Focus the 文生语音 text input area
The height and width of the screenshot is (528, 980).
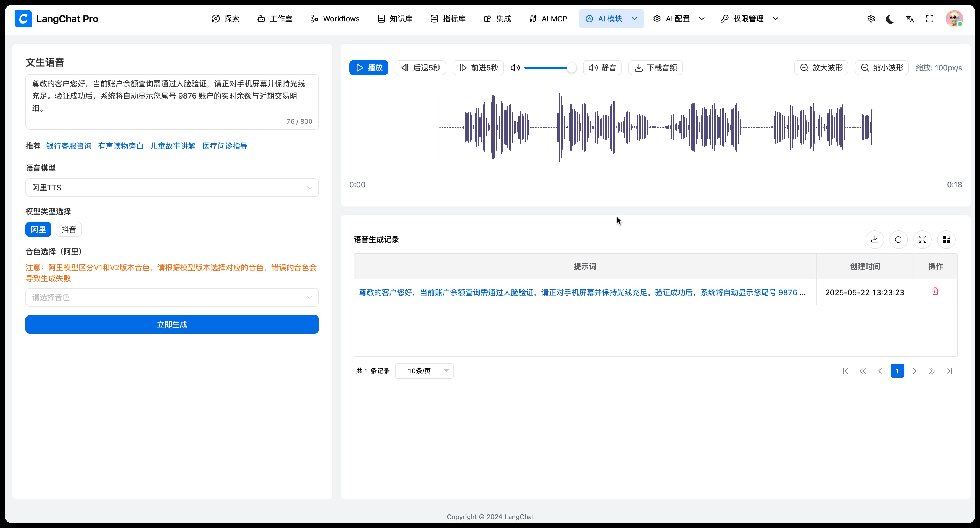point(172,102)
